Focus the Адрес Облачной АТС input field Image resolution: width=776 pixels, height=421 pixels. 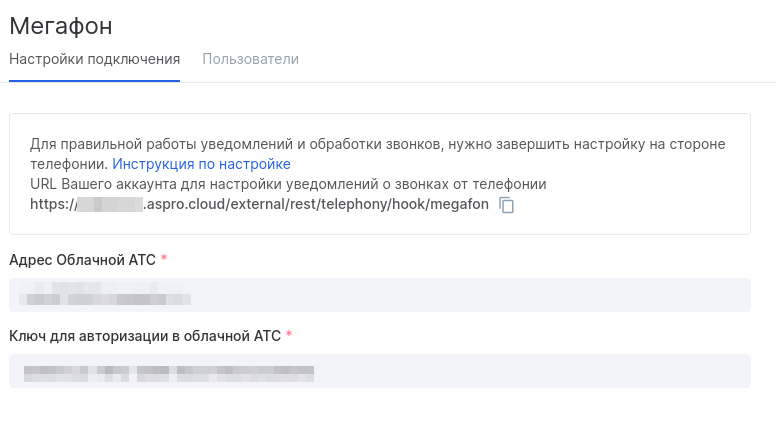(x=380, y=295)
